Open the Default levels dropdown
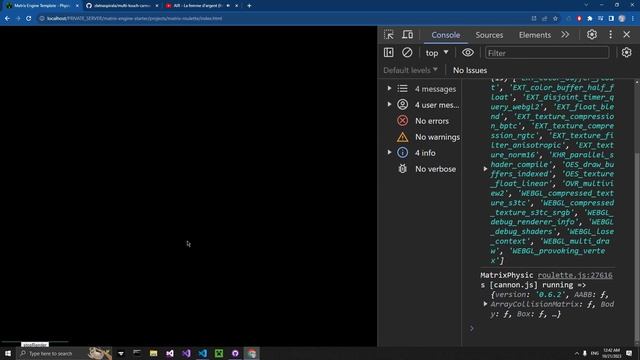The image size is (640, 360). pyautogui.click(x=410, y=70)
